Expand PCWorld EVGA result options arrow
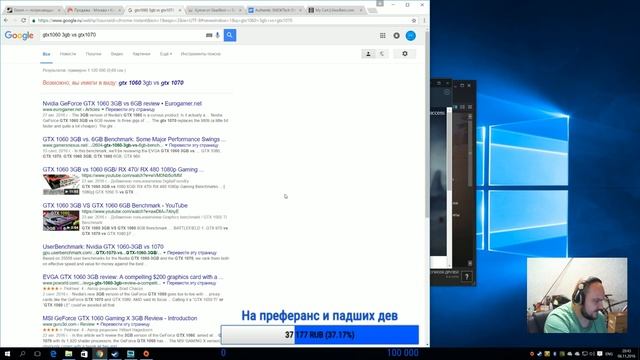The height and width of the screenshot is (360, 640). tap(164, 283)
